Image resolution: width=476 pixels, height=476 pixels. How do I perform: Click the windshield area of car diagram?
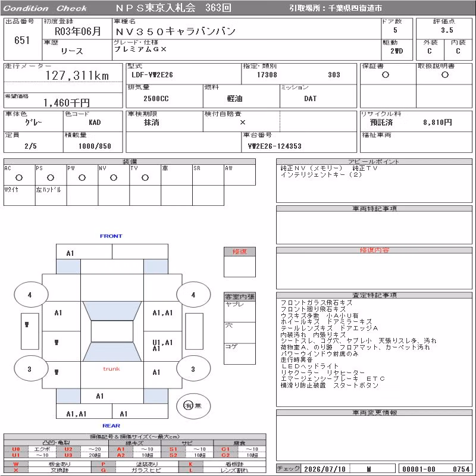point(112,311)
